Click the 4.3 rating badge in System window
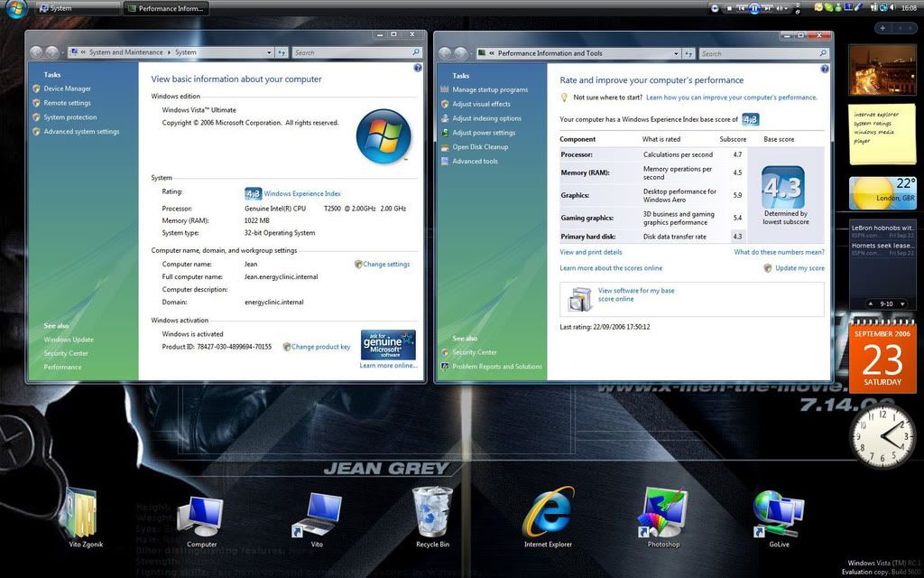This screenshot has height=578, width=924. (x=254, y=193)
